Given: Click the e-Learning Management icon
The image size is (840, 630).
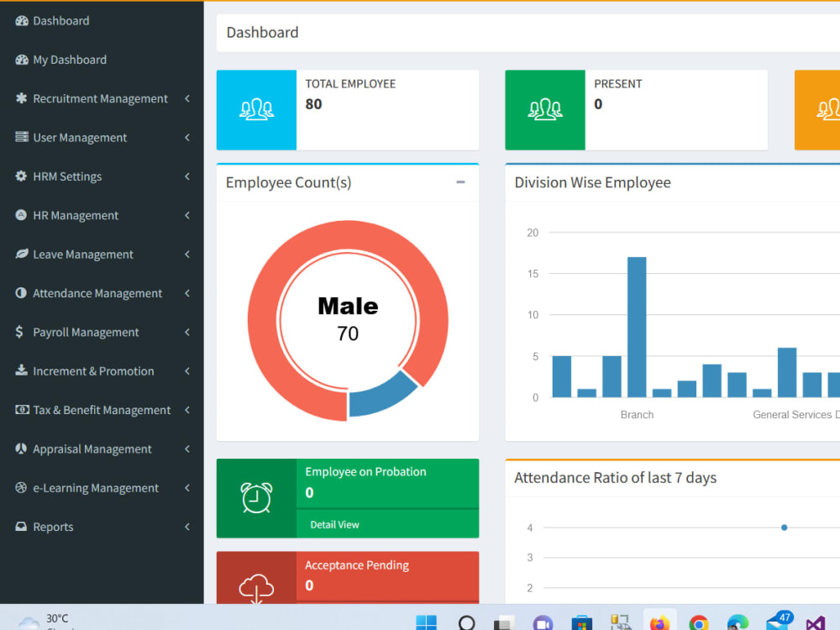Looking at the screenshot, I should tap(21, 487).
